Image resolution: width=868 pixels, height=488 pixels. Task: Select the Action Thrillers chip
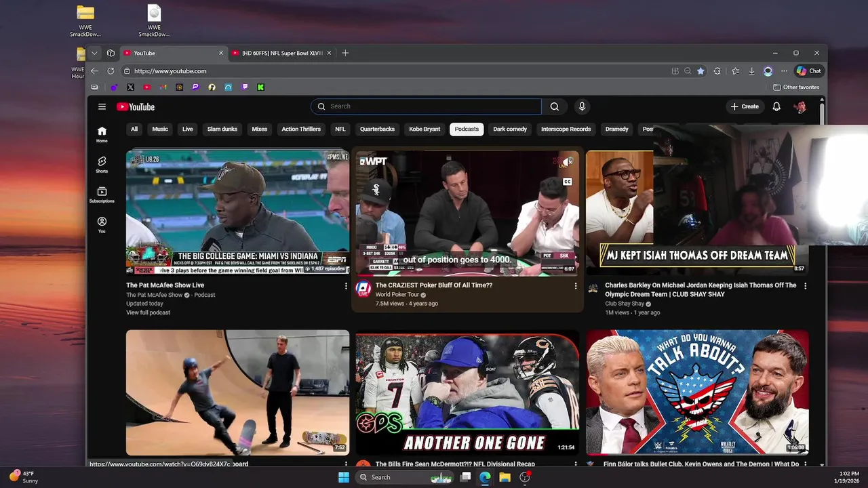coord(301,129)
